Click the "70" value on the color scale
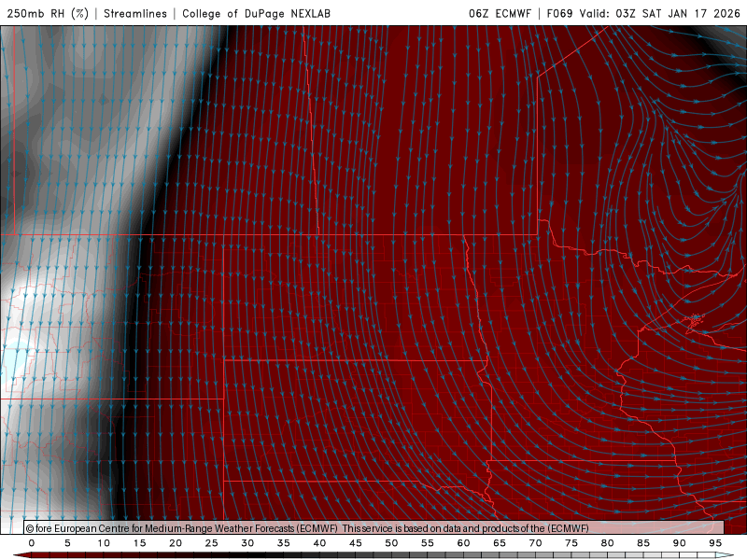 coord(535,543)
